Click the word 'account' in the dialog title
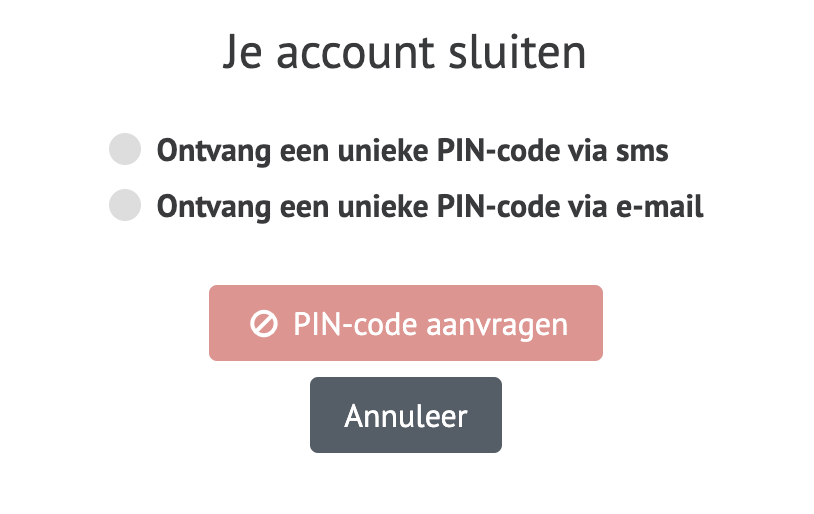The width and height of the screenshot is (814, 514). click(x=355, y=54)
